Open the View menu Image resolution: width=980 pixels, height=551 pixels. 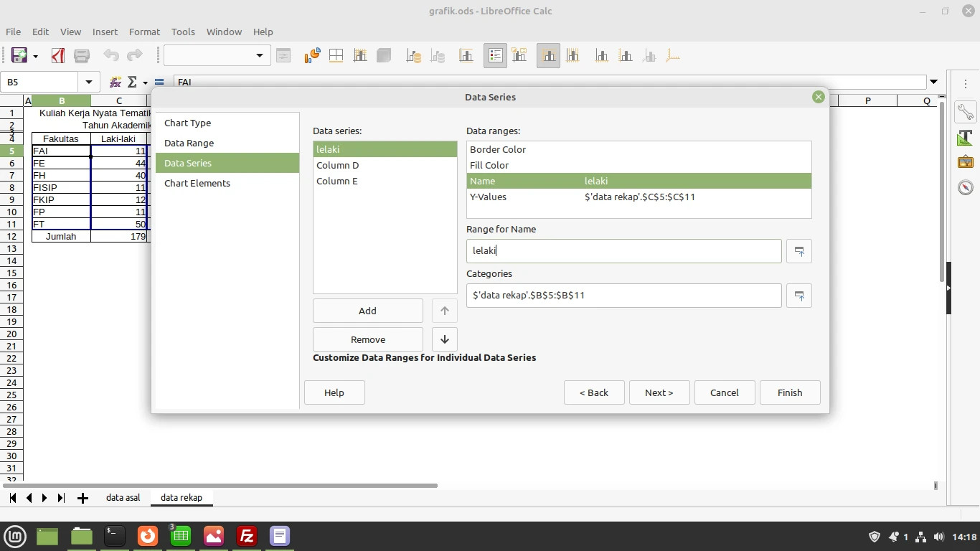point(70,32)
